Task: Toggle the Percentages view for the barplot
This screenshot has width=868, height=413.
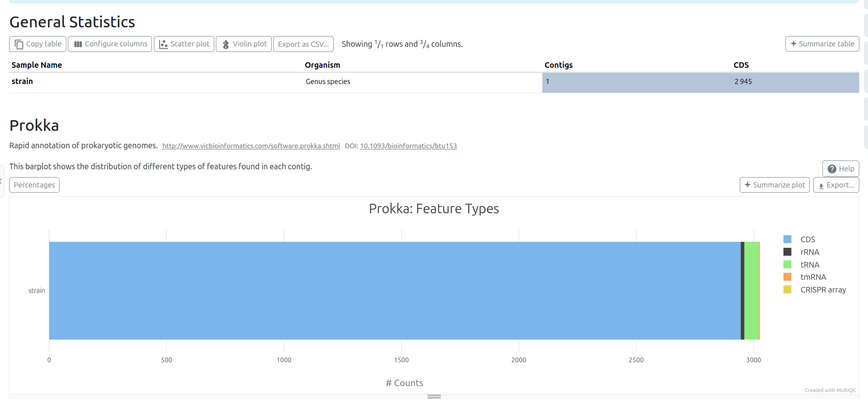Action: pyautogui.click(x=35, y=185)
